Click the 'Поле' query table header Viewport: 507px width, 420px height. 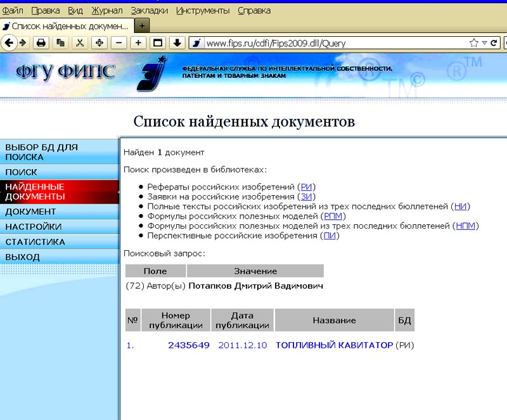pos(155,271)
